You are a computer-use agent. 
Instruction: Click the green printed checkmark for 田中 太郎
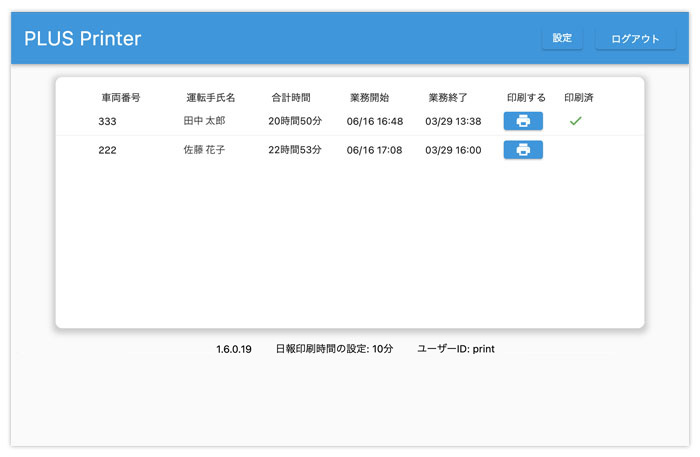coord(575,121)
